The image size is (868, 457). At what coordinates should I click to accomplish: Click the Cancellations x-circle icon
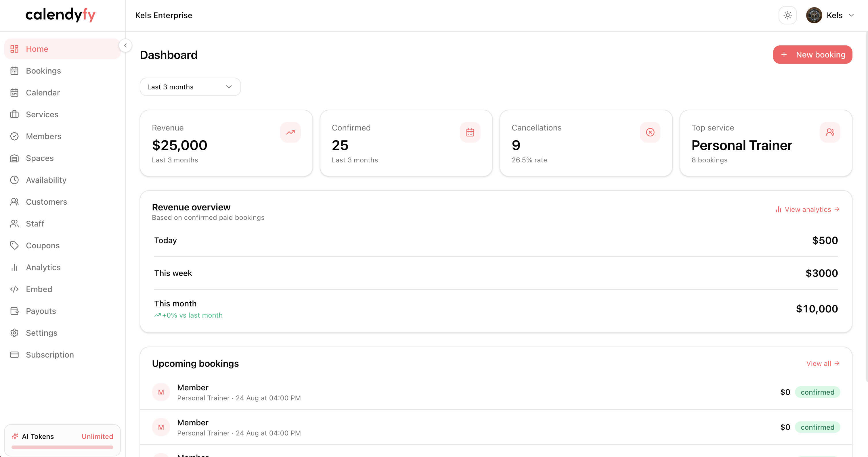click(650, 132)
